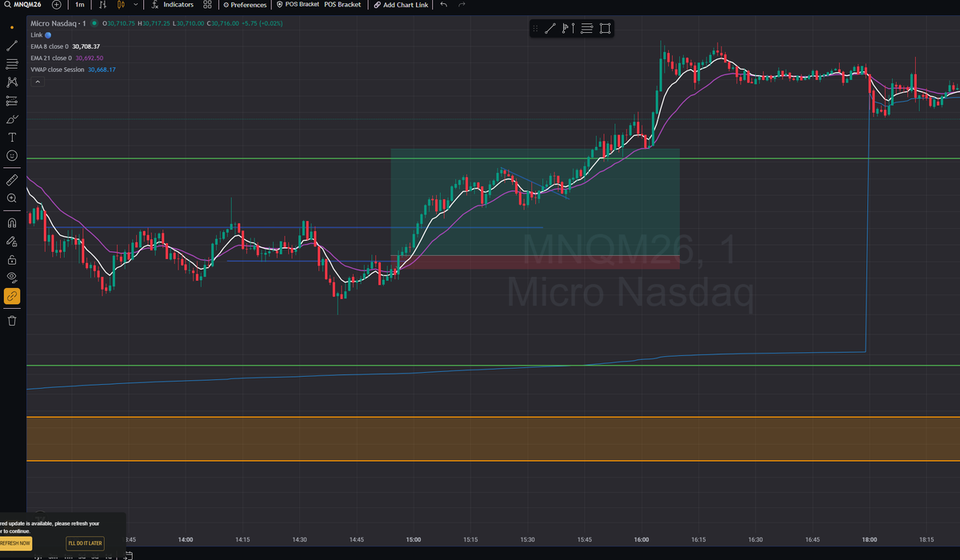Expand the chart style dropdown chevron
Viewport: 960px width, 560px height.
135,5
